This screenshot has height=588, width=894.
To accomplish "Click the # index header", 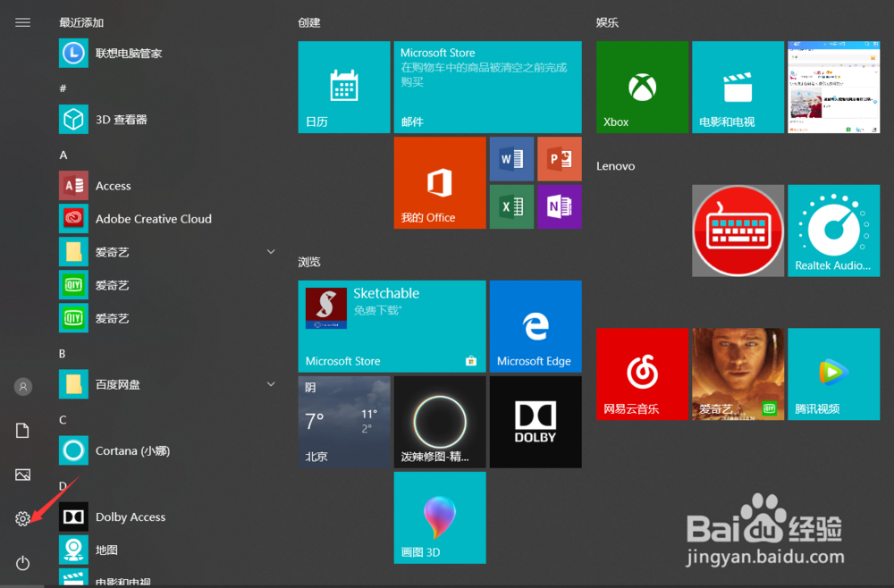I will click(x=63, y=88).
